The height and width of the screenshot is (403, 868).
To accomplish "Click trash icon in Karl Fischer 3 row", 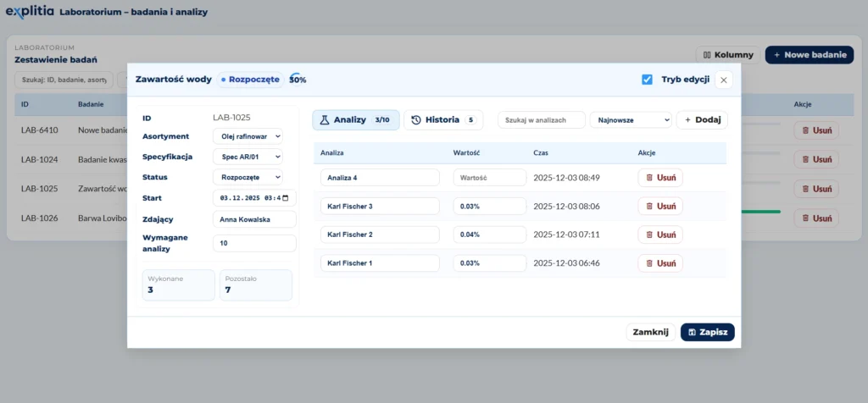I will [x=649, y=206].
